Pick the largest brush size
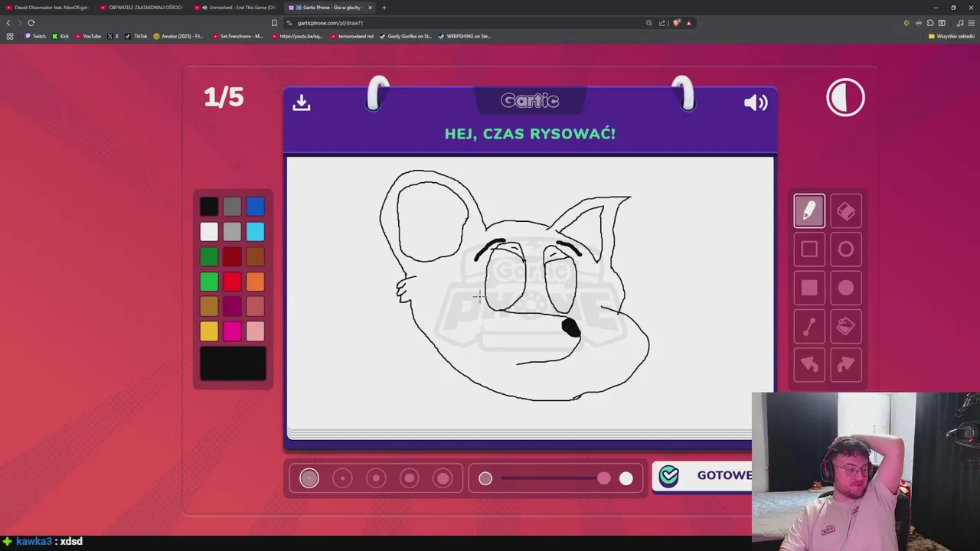The height and width of the screenshot is (551, 980). [x=443, y=478]
